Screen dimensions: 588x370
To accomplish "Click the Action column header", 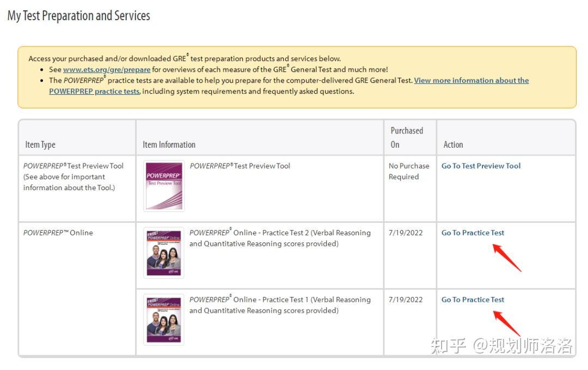I will tap(453, 145).
